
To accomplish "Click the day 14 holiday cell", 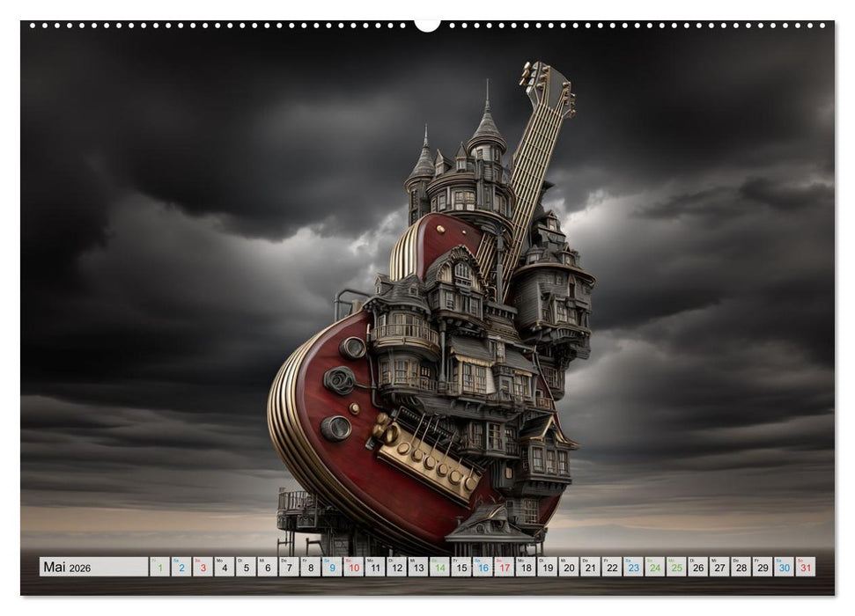I will pos(439,567).
